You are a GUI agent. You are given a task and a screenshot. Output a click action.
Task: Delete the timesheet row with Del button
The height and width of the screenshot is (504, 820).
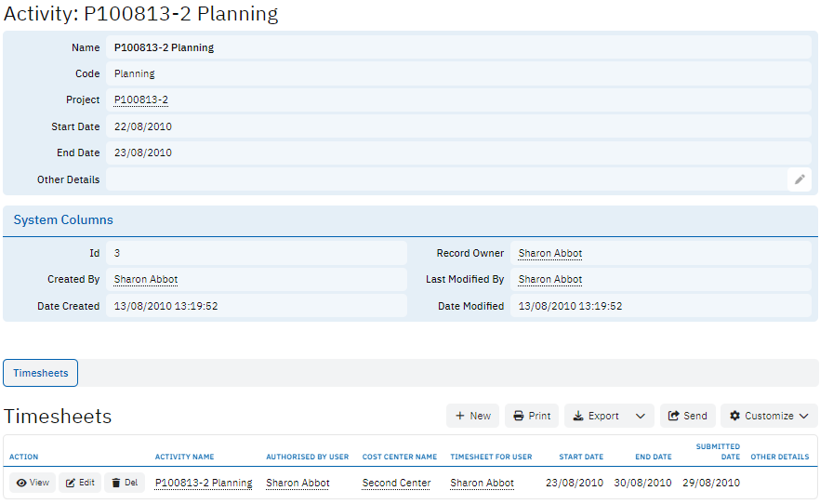(124, 483)
